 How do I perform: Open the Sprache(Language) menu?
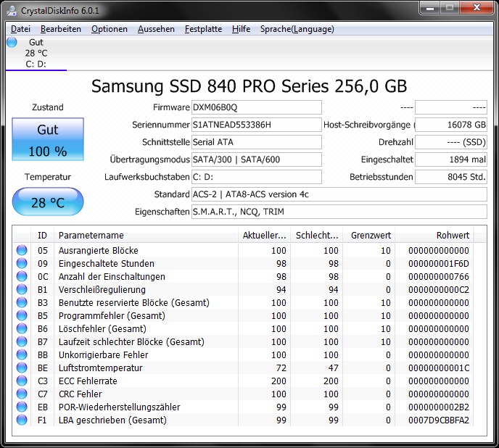tap(297, 29)
